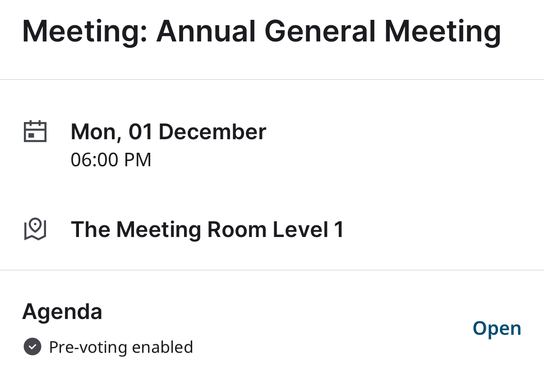The width and height of the screenshot is (544, 392).
Task: Click the Agenda section heading
Action: (x=62, y=311)
